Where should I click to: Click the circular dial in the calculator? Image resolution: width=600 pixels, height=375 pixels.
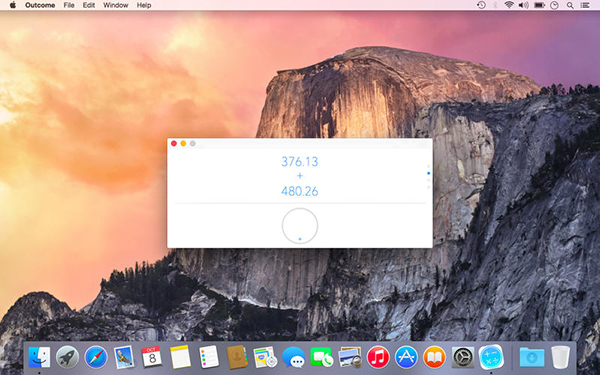(x=300, y=226)
